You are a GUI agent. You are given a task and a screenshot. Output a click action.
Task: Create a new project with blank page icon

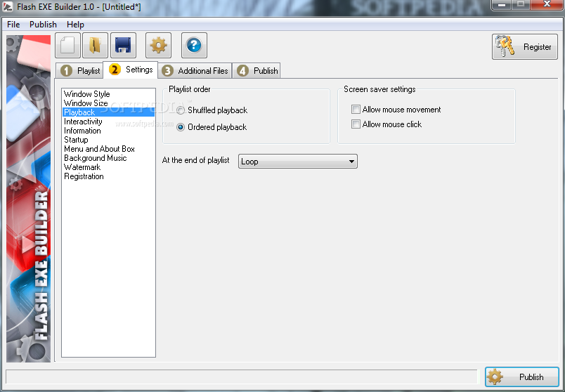pos(67,45)
